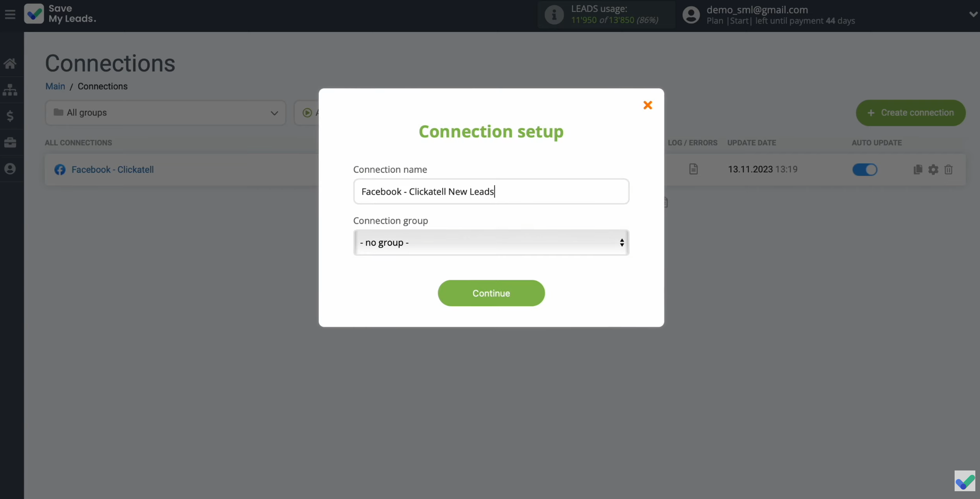Image resolution: width=980 pixels, height=499 pixels.
Task: Open settings gear for Facebook - Clickatell
Action: [x=933, y=170]
